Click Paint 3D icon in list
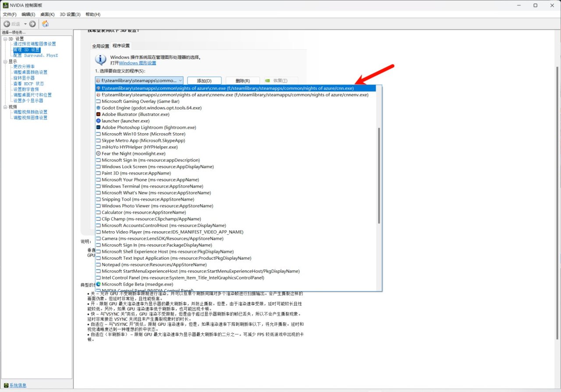 coord(98,173)
